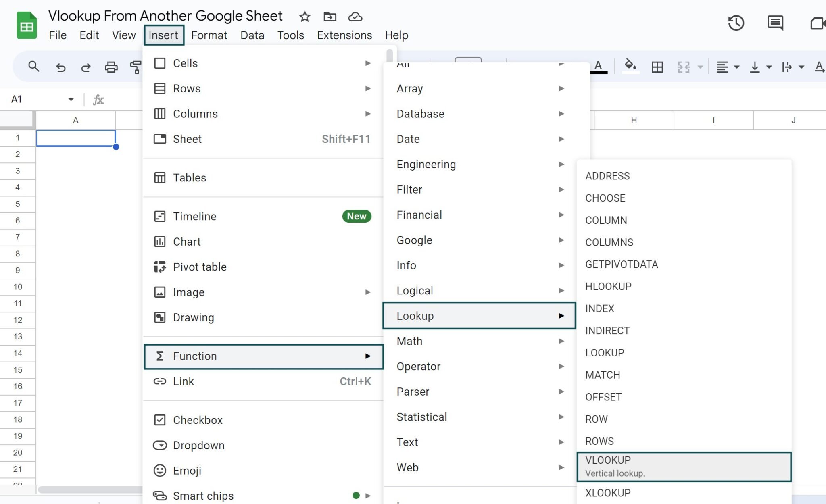Click the print icon in toolbar

(x=111, y=67)
